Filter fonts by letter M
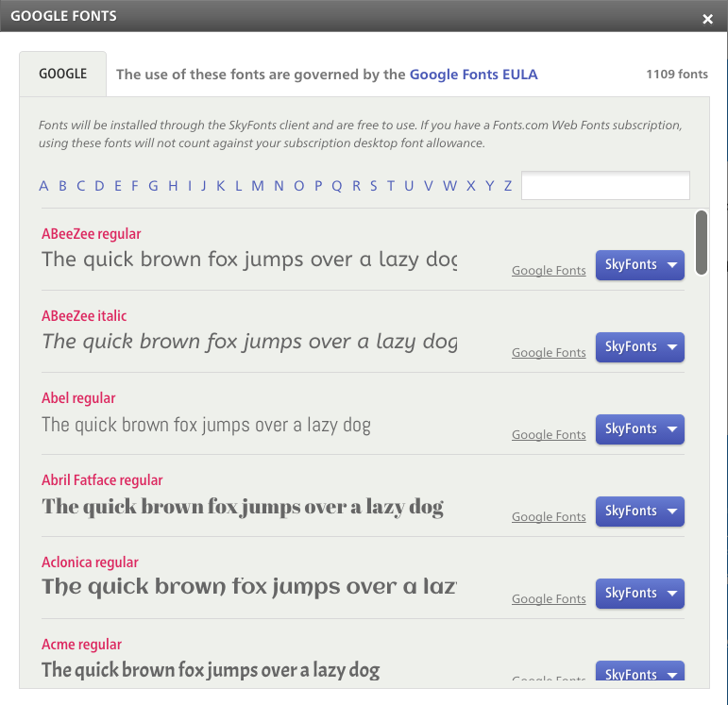728x705 pixels. pos(258,186)
